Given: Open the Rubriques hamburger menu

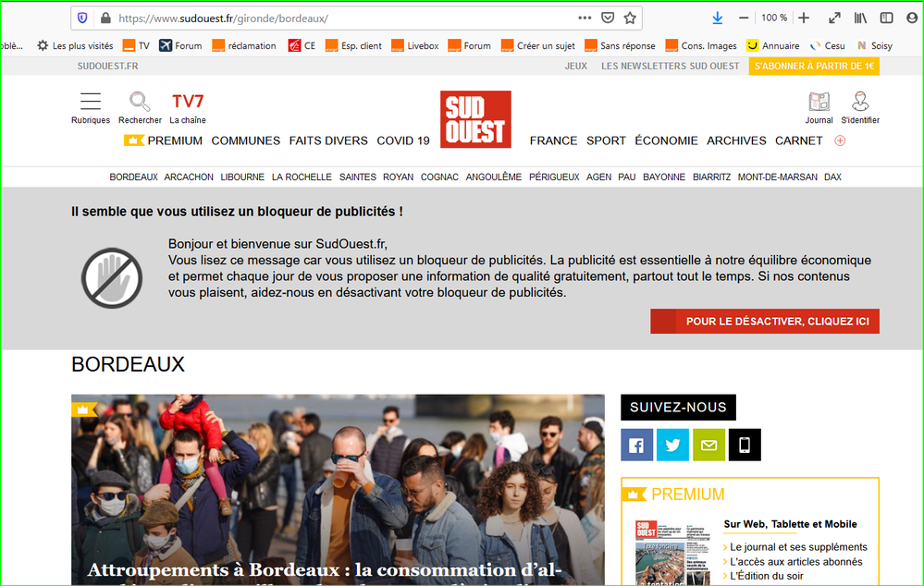Looking at the screenshot, I should pos(90,108).
